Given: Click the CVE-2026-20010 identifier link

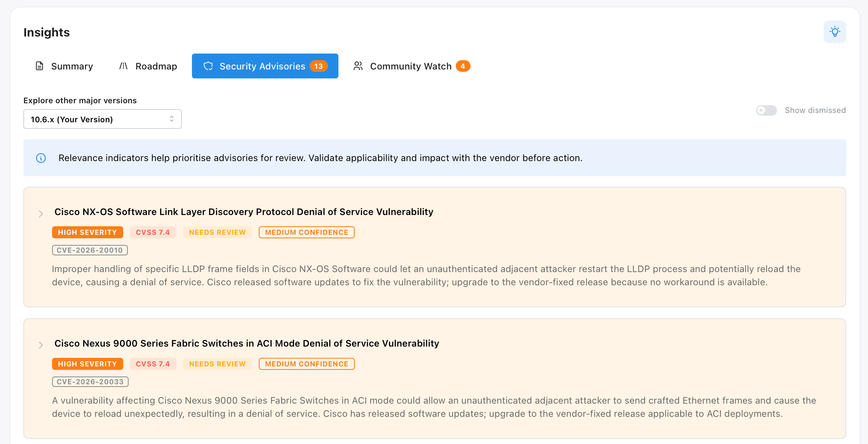Looking at the screenshot, I should 90,250.
